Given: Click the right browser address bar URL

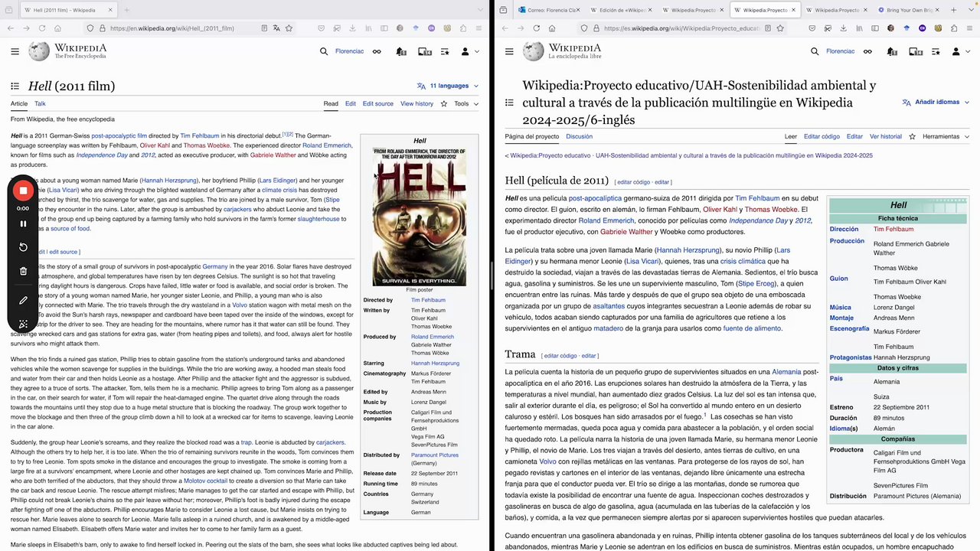Looking at the screenshot, I should [x=681, y=28].
